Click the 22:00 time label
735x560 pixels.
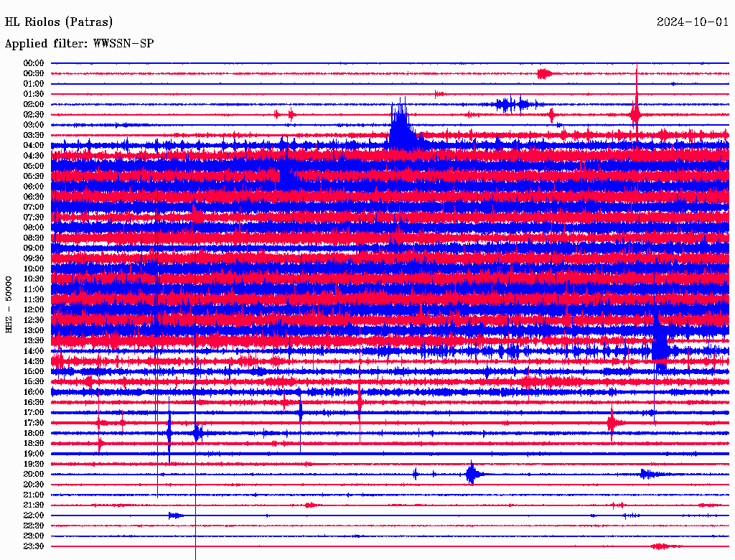[34, 515]
